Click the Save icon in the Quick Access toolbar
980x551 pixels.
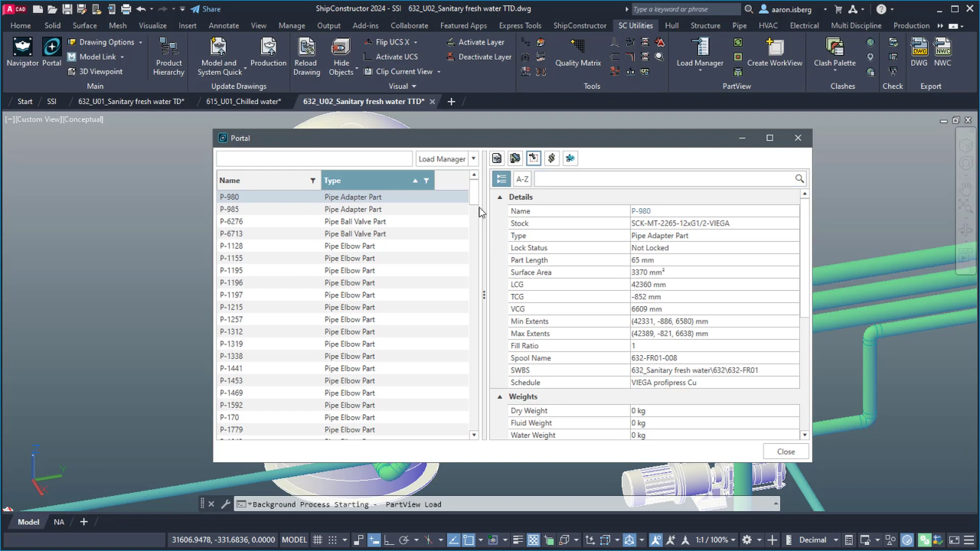tap(67, 8)
